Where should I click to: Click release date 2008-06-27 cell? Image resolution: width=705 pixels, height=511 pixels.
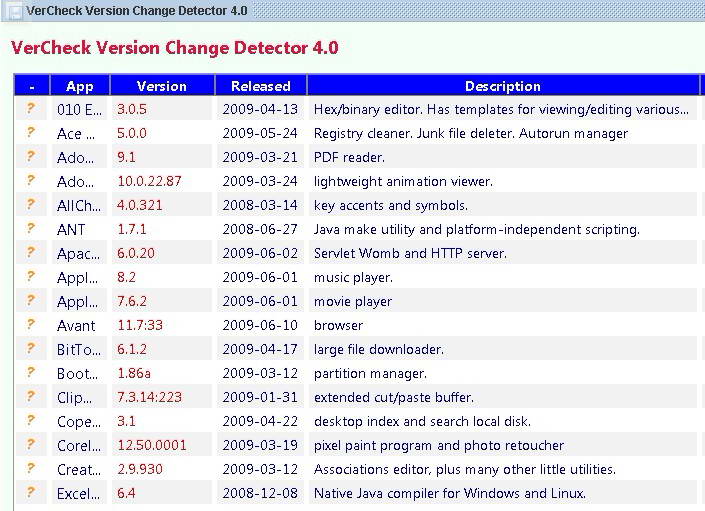tap(260, 229)
